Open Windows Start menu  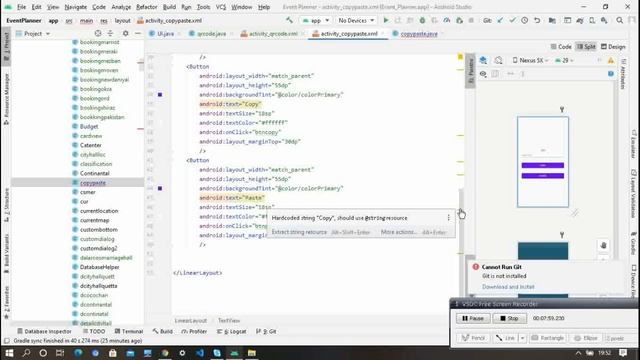click(9, 353)
